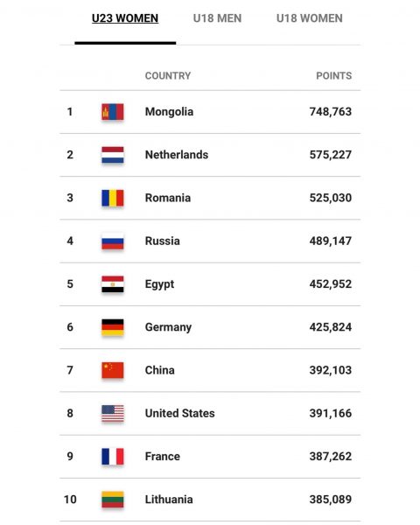Select the Egypt flag icon
420x525 pixels.
[x=113, y=284]
